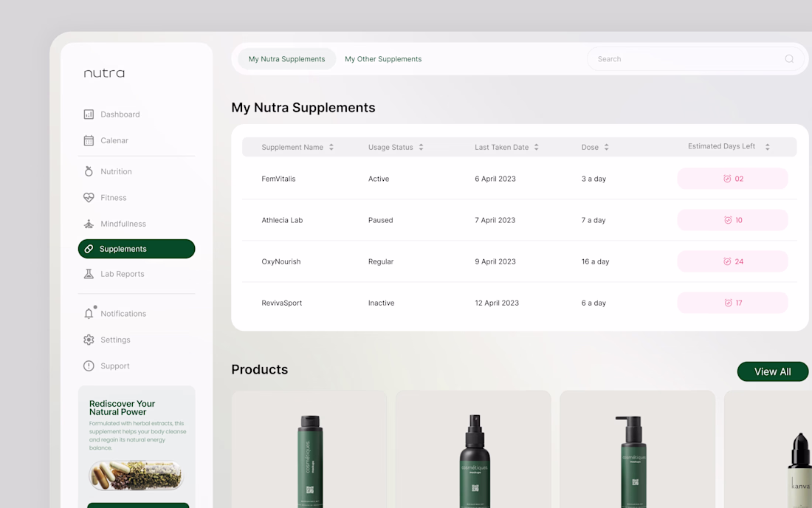The height and width of the screenshot is (508, 812).
Task: Click the Support exclamation icon
Action: [89, 366]
